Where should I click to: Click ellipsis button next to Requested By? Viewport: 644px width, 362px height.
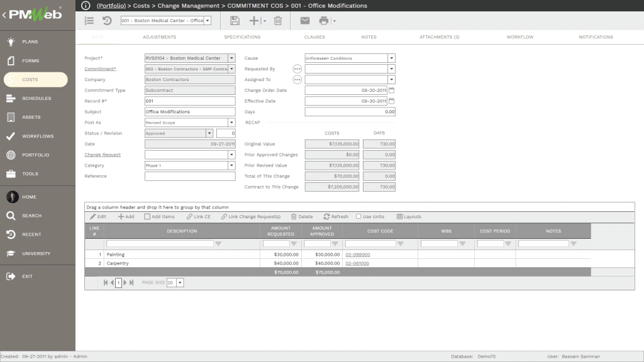[x=297, y=69]
